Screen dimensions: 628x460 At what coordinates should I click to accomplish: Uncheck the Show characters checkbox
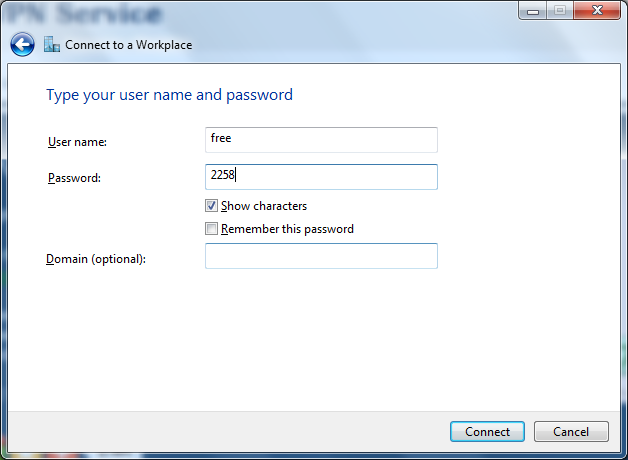pos(211,206)
